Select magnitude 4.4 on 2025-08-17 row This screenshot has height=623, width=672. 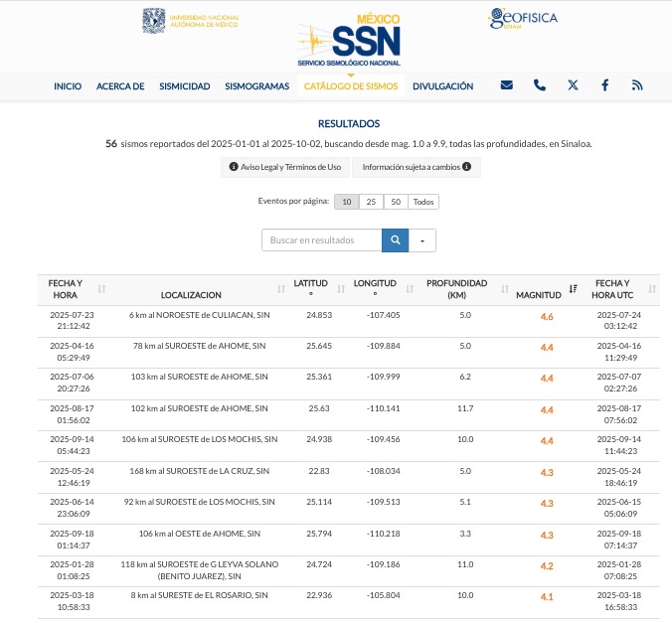(x=547, y=410)
